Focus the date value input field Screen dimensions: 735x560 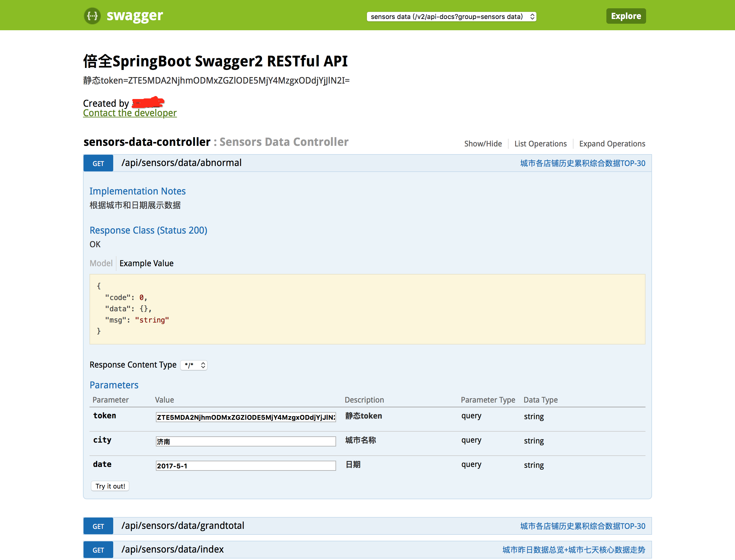[246, 466]
